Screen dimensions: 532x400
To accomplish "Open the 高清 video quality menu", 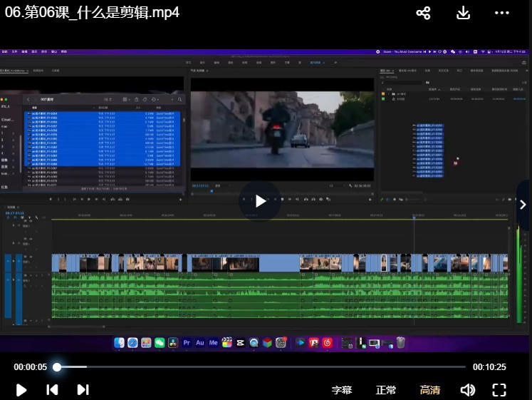I will point(429,390).
